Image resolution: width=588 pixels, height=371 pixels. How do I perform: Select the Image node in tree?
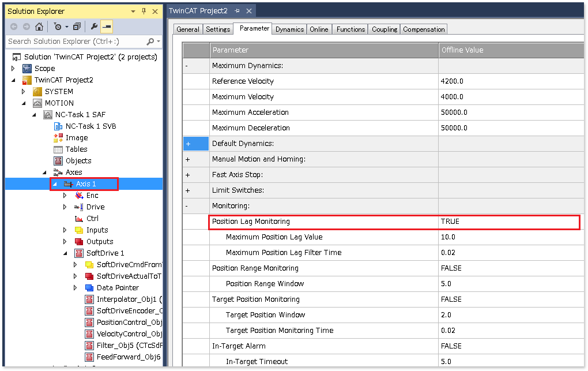tap(77, 138)
